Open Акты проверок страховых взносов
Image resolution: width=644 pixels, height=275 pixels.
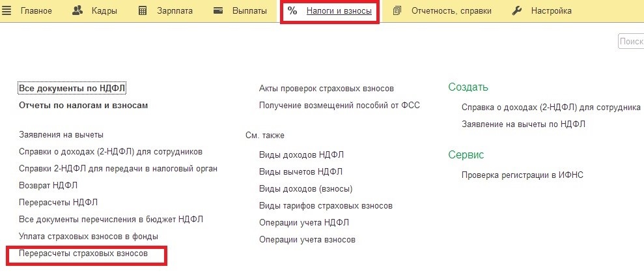click(x=326, y=89)
